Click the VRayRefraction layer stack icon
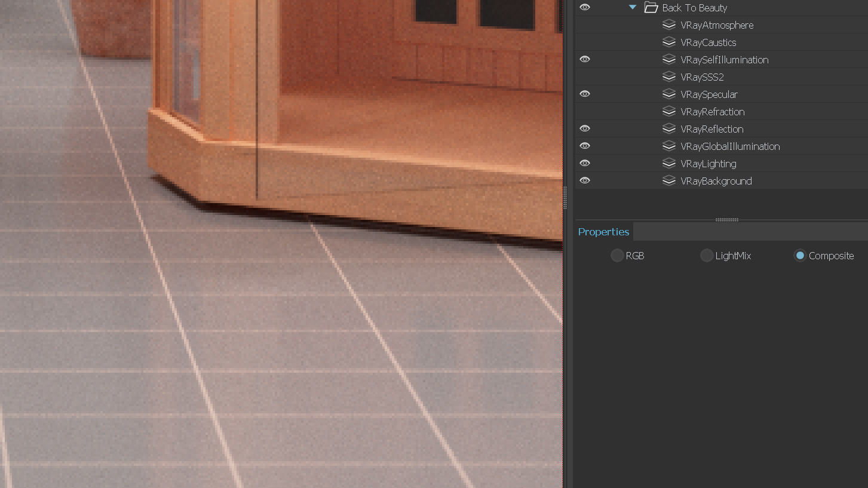868x488 pixels. pos(669,112)
